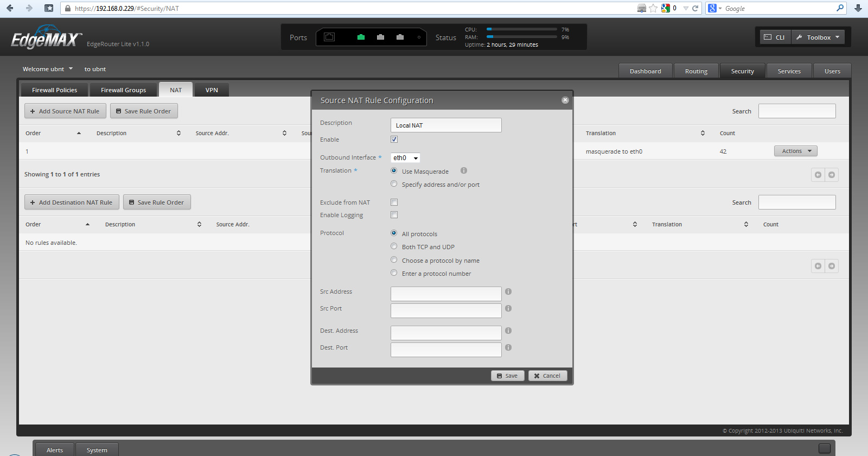Click next page arrow in Destination NAT table
Screen dimensions: 868x456
coord(832,266)
